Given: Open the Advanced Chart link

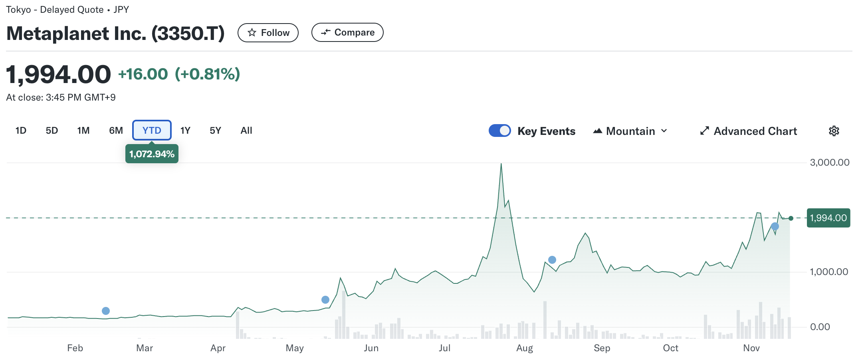Looking at the screenshot, I should (x=755, y=131).
